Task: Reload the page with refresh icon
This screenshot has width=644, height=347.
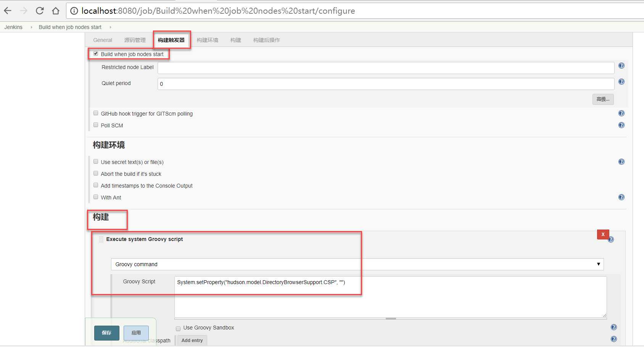Action: (x=40, y=11)
